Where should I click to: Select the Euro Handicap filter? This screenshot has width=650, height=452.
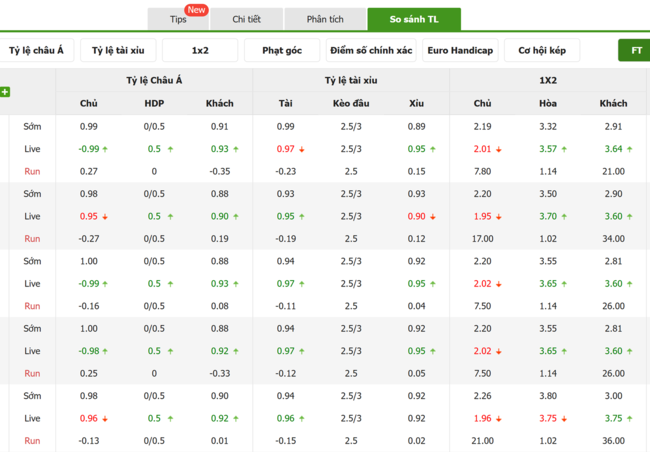click(x=460, y=50)
